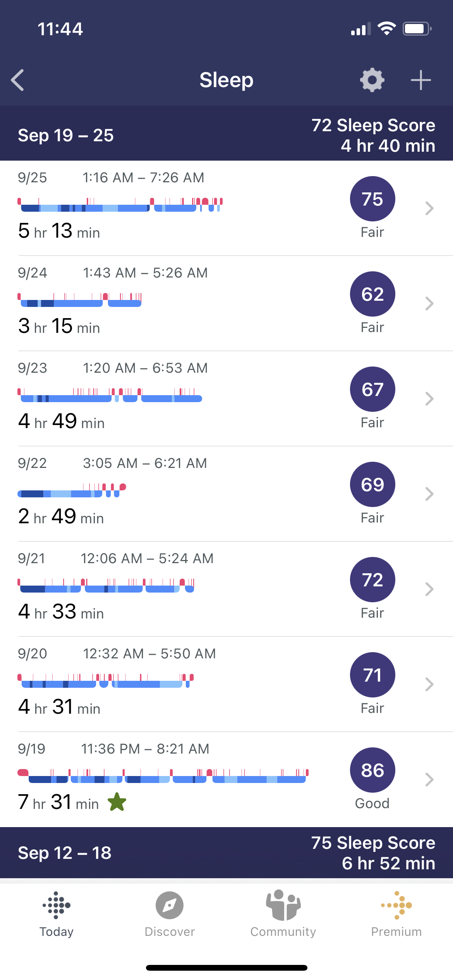Go back using the left arrow

click(x=18, y=80)
